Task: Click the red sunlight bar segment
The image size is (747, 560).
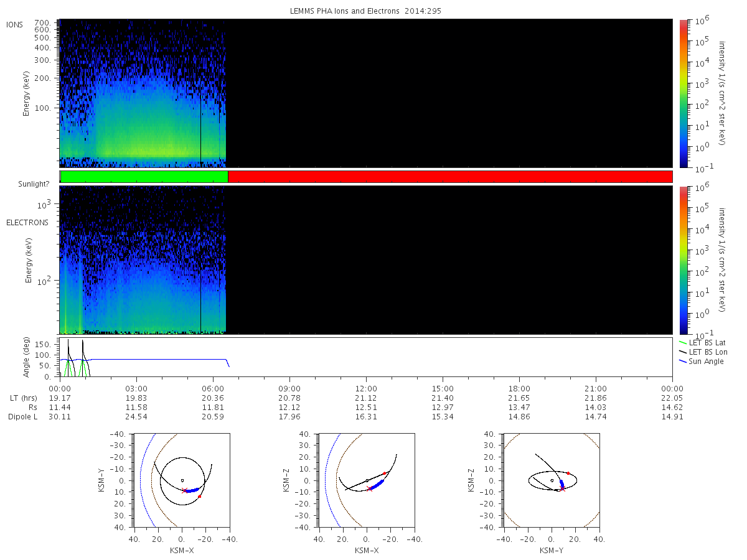Action: click(450, 177)
